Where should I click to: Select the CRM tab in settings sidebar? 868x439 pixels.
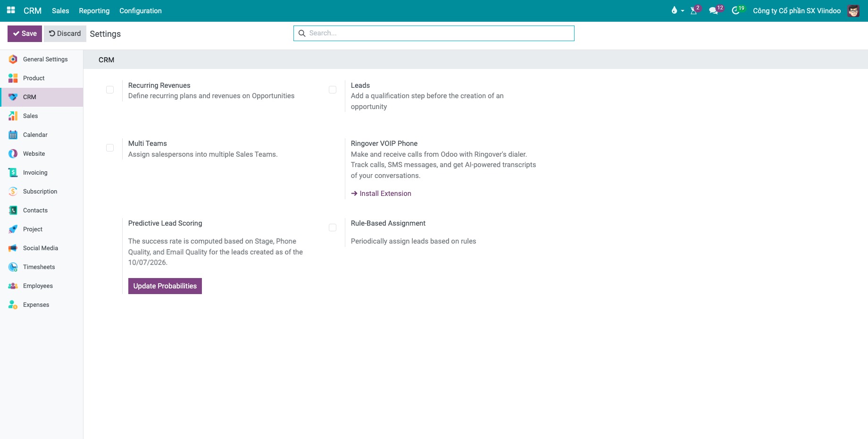pyautogui.click(x=42, y=97)
